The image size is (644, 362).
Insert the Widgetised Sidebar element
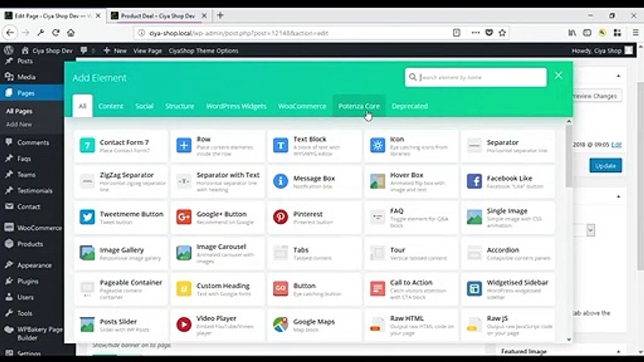coord(508,289)
